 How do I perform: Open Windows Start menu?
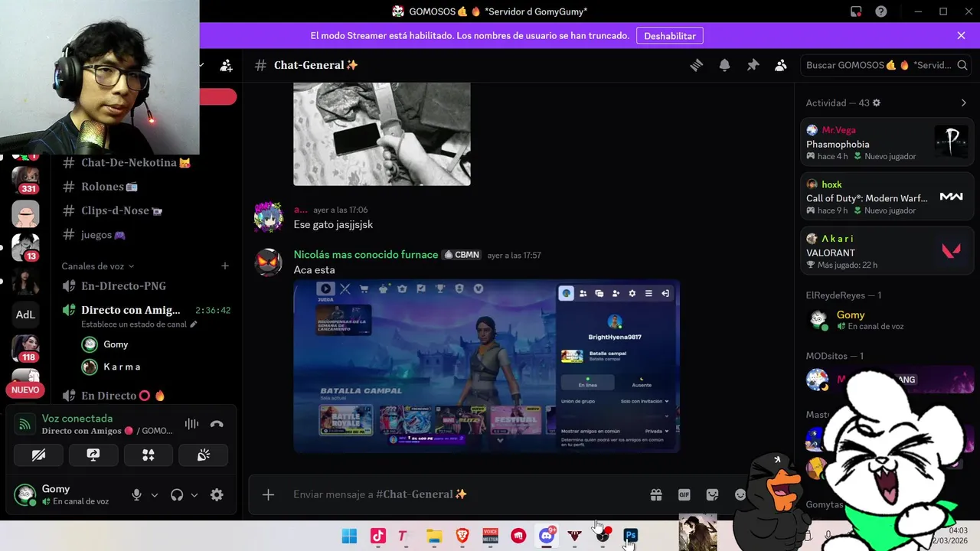(349, 536)
